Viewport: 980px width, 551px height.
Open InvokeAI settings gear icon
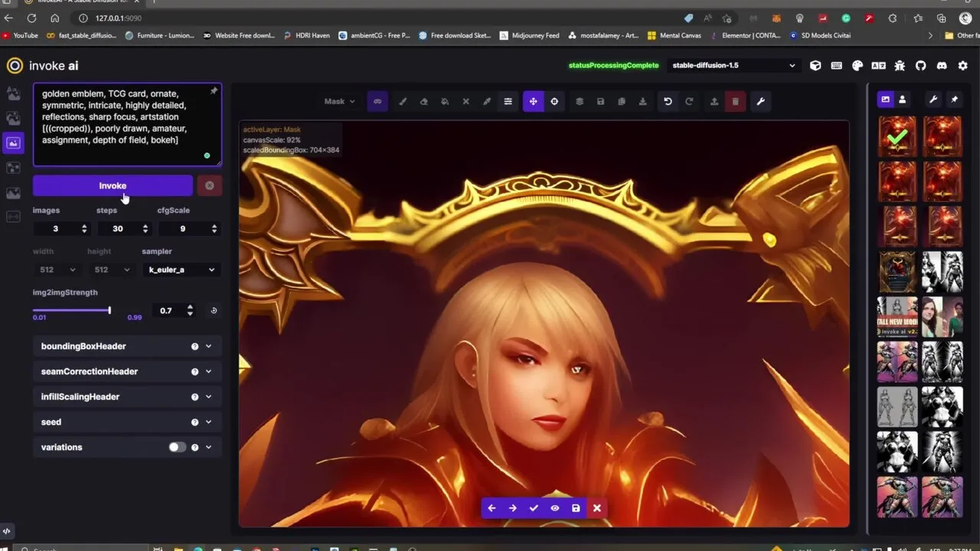tap(963, 66)
